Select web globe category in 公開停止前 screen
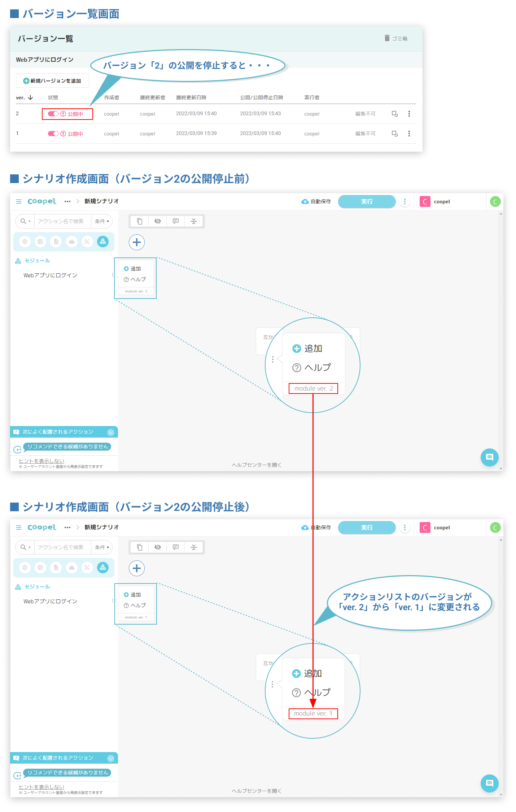Screen dimensions: 516x812 tap(25, 242)
